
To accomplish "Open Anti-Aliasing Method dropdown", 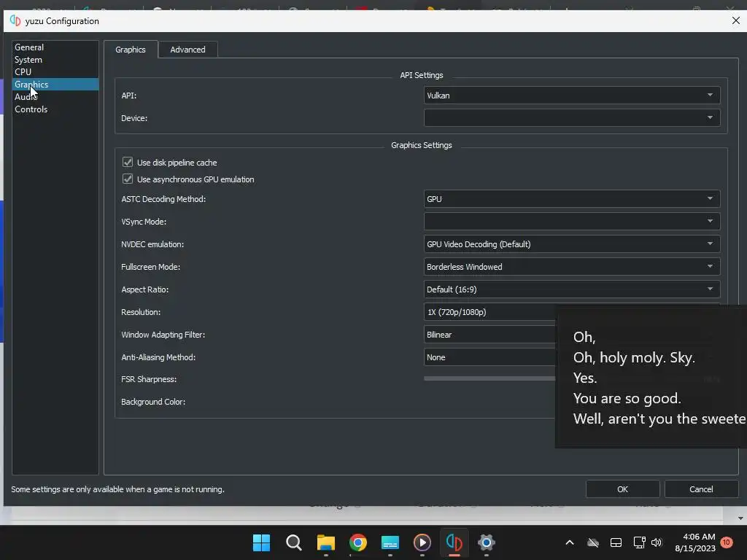I will coord(489,357).
